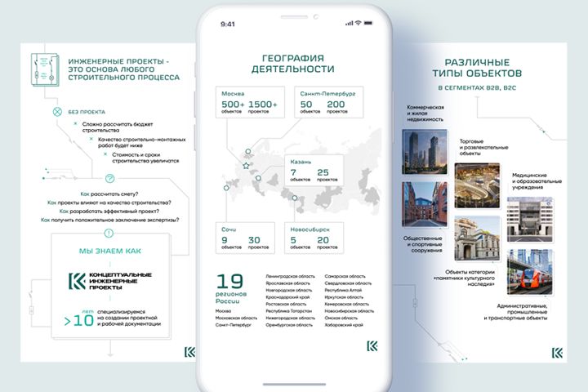The image size is (588, 392).
Task: Open the Казань statistics card
Action: tap(314, 171)
